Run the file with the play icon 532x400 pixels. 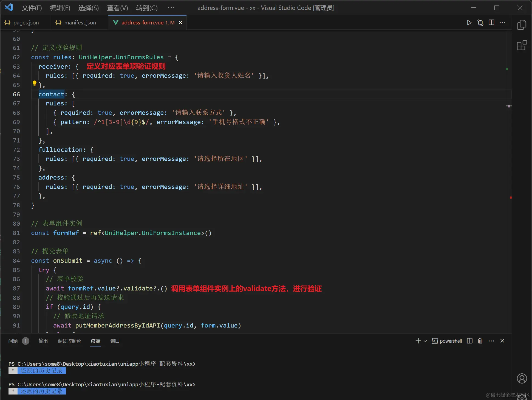point(469,23)
